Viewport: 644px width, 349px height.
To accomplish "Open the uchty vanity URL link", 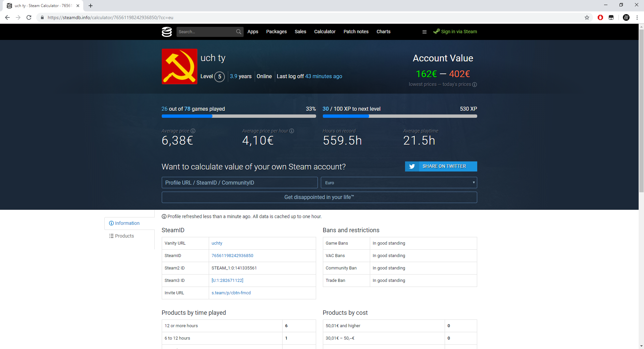I will pyautogui.click(x=217, y=243).
